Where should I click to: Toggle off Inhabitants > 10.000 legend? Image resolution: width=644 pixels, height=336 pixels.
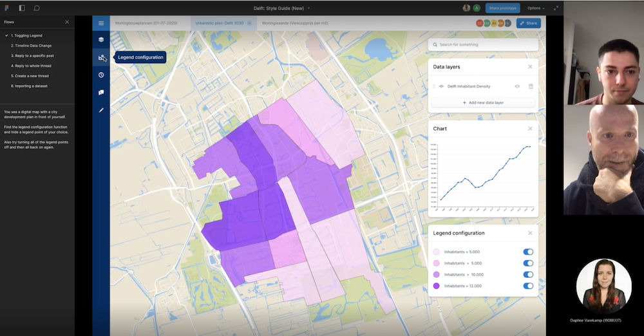[x=528, y=275]
